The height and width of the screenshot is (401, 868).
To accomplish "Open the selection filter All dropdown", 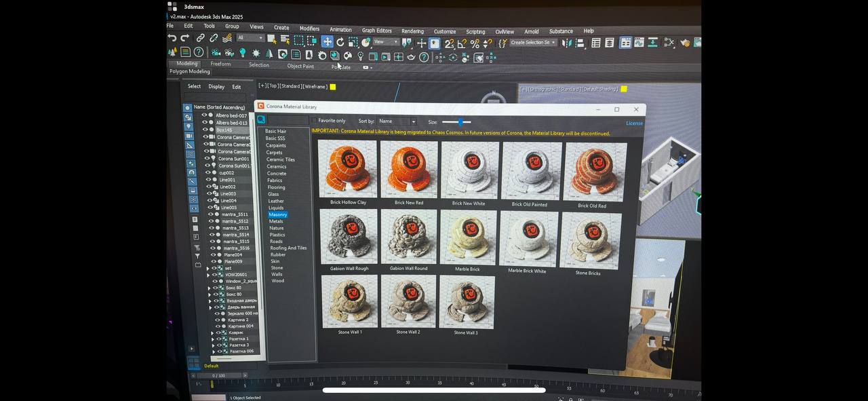I will pos(250,38).
